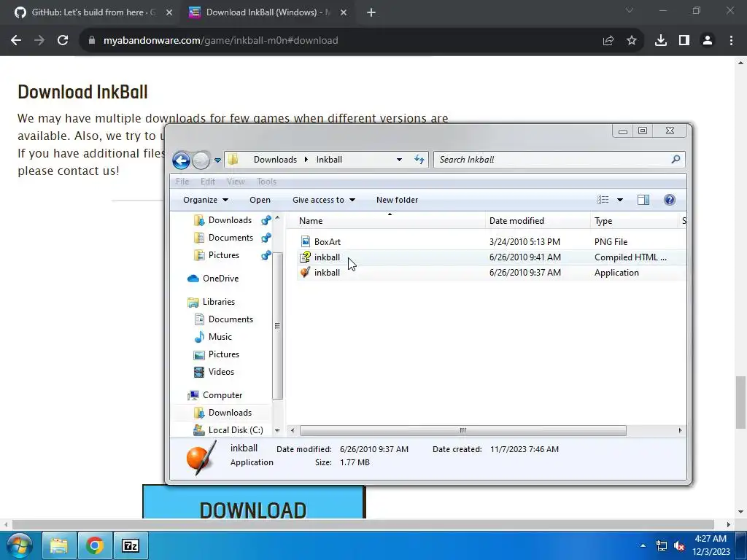Viewport: 747px width, 560px height.
Task: Click the search magnifier in Search Inkball
Action: point(676,160)
